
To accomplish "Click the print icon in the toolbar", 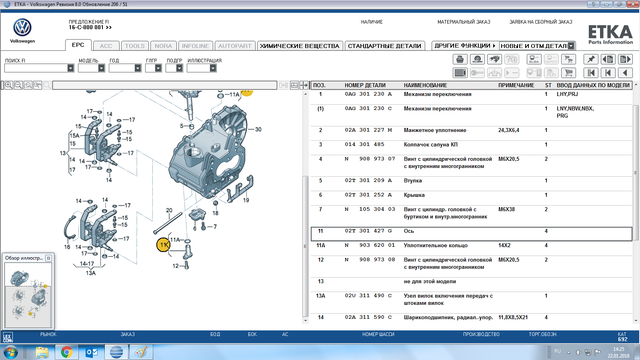I will point(460,60).
